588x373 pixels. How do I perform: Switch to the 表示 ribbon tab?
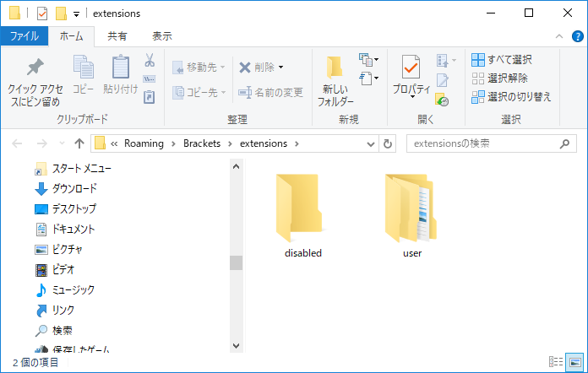161,36
